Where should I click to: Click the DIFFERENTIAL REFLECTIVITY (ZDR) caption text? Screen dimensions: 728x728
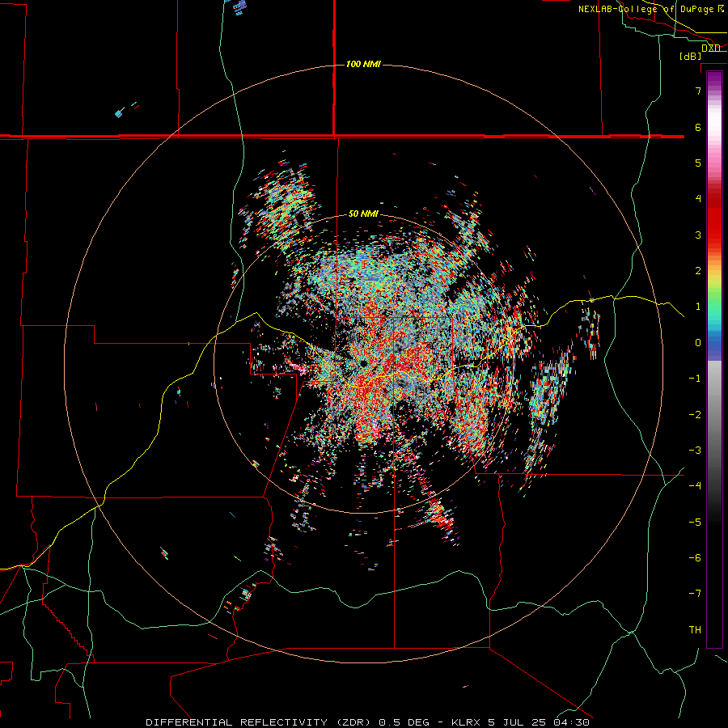pos(260,722)
